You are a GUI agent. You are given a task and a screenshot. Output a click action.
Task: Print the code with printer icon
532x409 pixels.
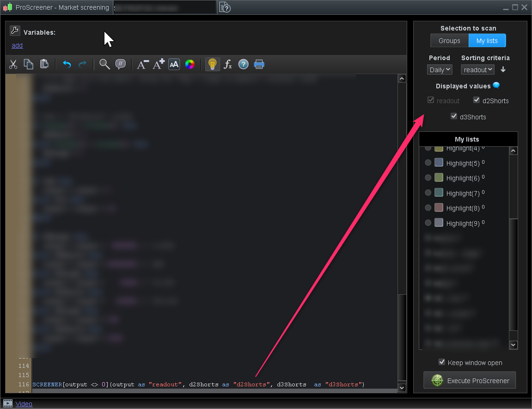259,64
